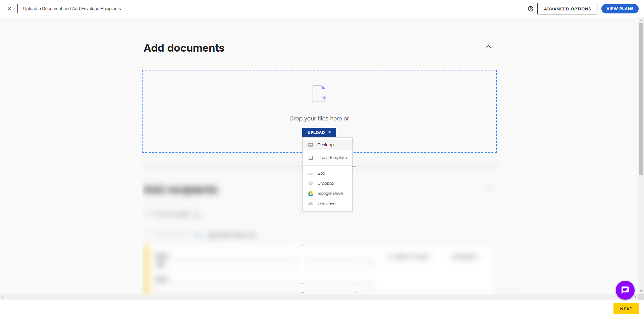
Task: Click the horizontal scrollbar at bottom
Action: point(319,297)
